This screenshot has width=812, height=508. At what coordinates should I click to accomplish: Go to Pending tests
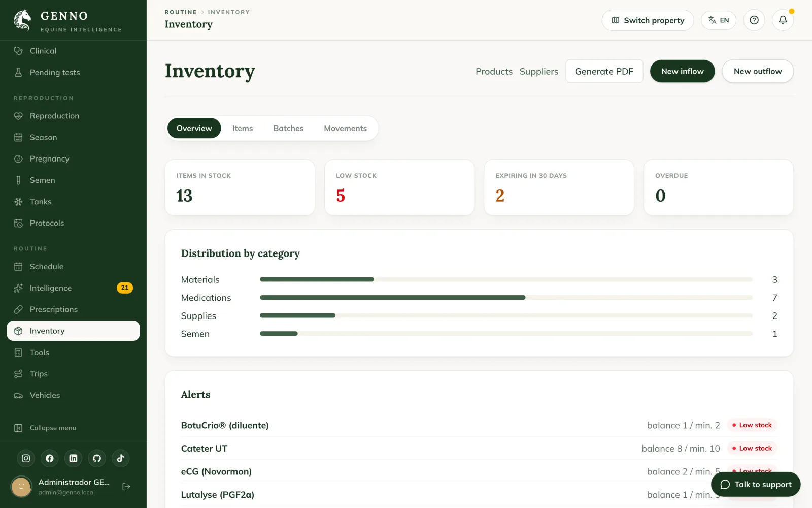pos(73,72)
